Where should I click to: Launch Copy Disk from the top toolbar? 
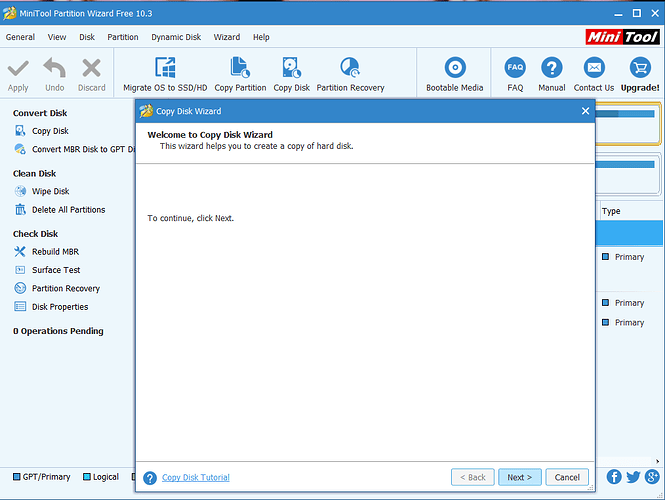coord(291,75)
